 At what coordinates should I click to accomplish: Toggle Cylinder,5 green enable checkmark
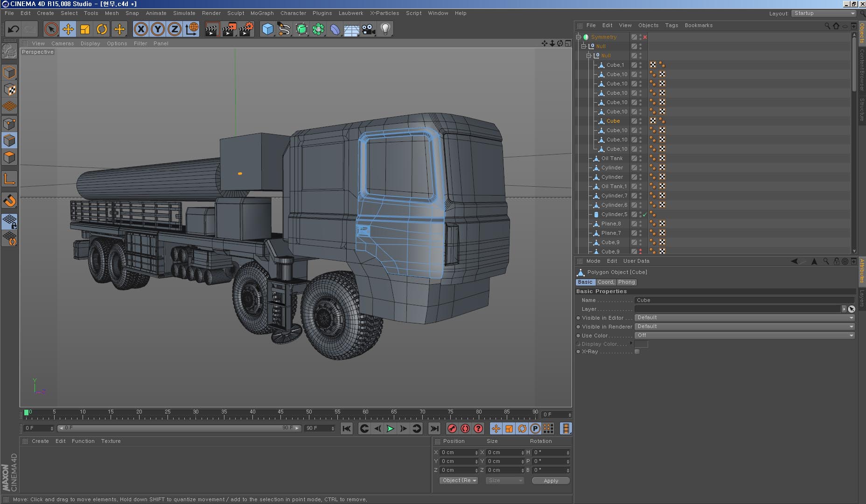[x=645, y=215]
